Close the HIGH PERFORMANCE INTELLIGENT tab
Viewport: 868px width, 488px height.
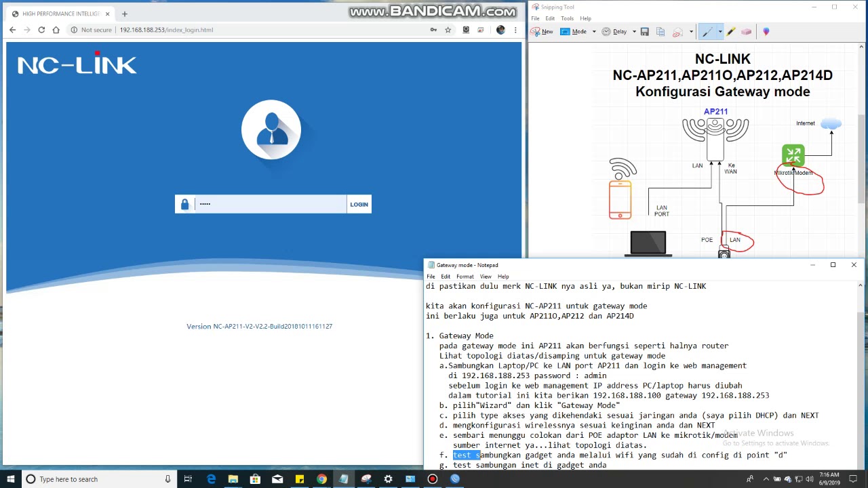pyautogui.click(x=107, y=14)
